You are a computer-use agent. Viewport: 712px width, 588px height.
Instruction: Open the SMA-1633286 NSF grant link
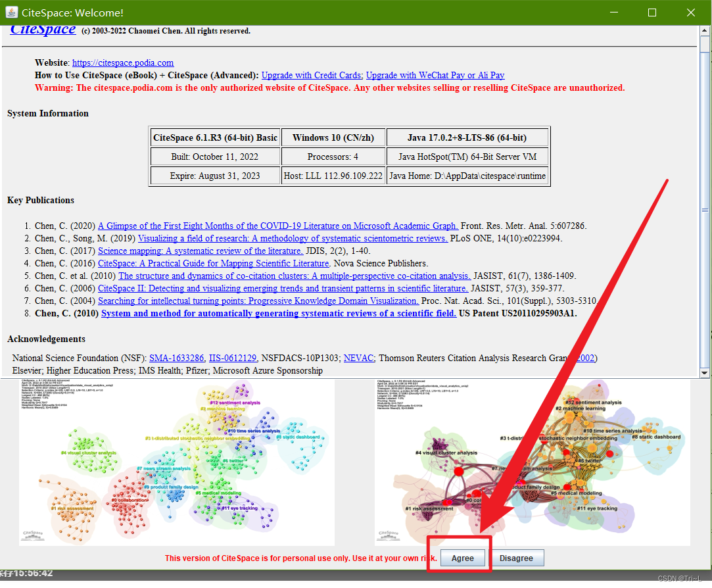click(177, 358)
